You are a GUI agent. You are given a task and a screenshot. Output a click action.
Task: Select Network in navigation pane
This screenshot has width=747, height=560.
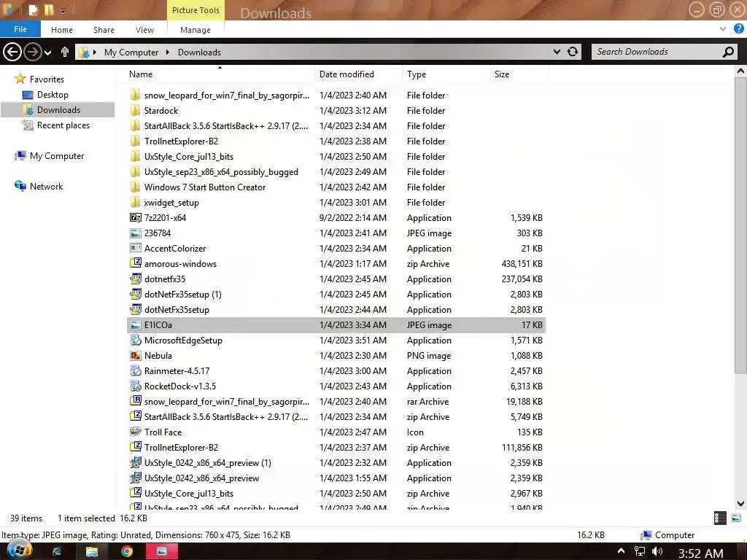coord(46,186)
